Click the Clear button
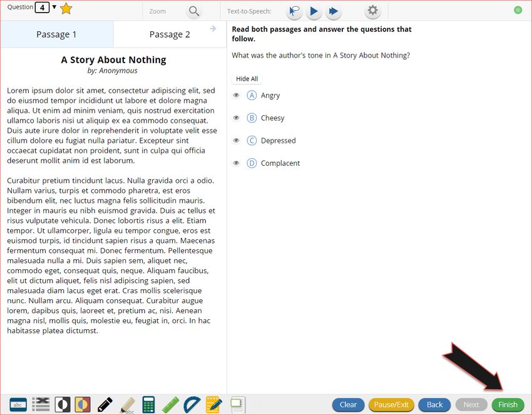 point(348,404)
